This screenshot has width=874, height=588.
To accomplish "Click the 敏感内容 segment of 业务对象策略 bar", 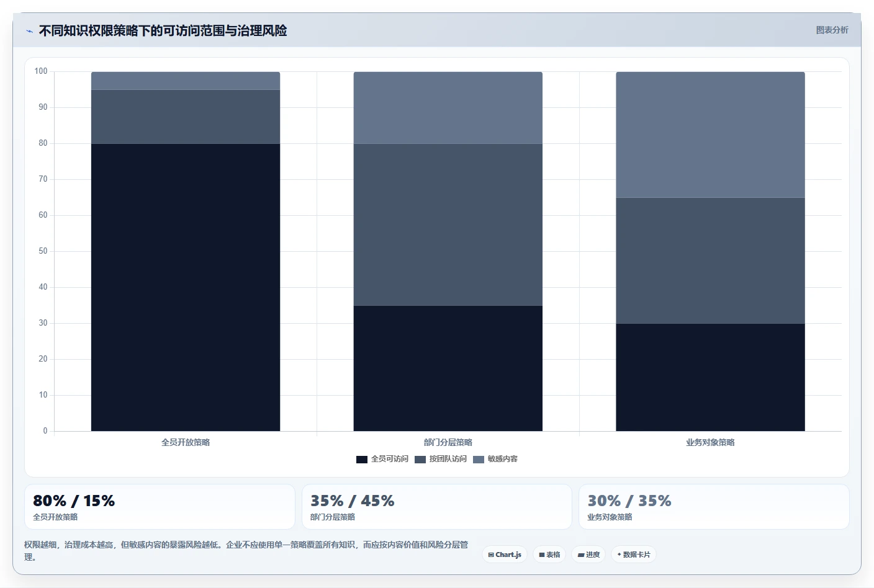I will point(710,135).
